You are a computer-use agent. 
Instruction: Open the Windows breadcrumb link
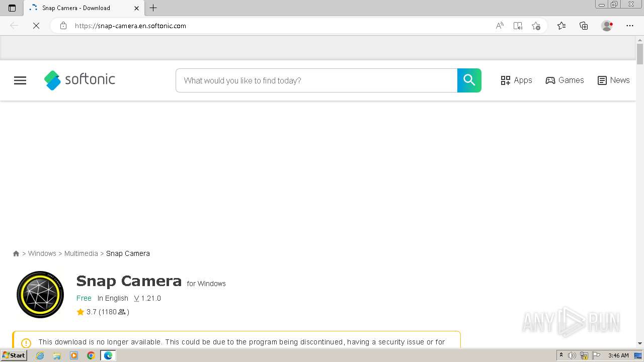point(42,253)
